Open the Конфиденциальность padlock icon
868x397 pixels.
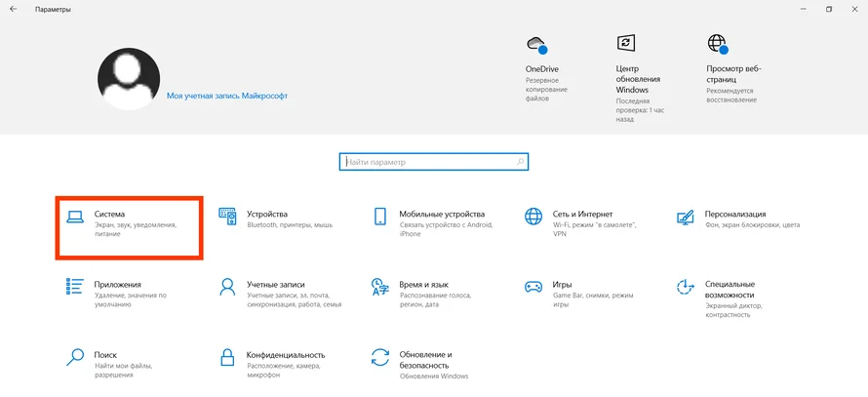coord(227,357)
